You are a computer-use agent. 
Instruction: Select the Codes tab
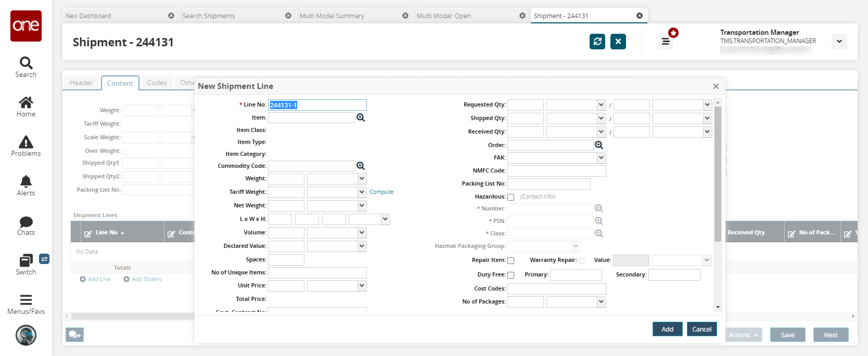(x=157, y=83)
